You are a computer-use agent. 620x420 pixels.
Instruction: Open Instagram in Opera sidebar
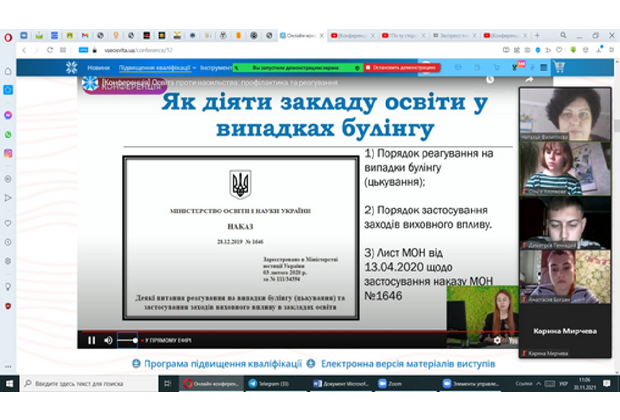(8, 153)
